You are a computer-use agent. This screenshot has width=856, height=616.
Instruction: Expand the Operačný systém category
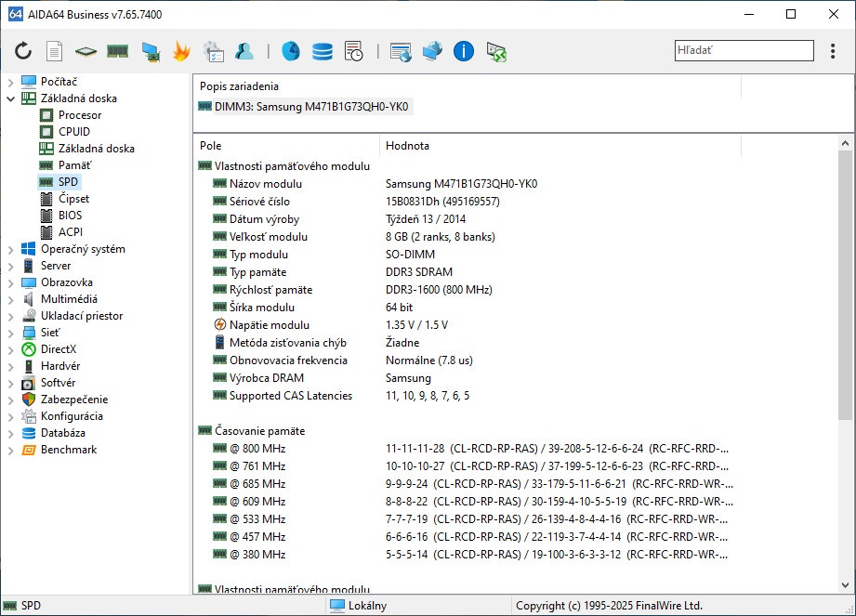pyautogui.click(x=9, y=248)
